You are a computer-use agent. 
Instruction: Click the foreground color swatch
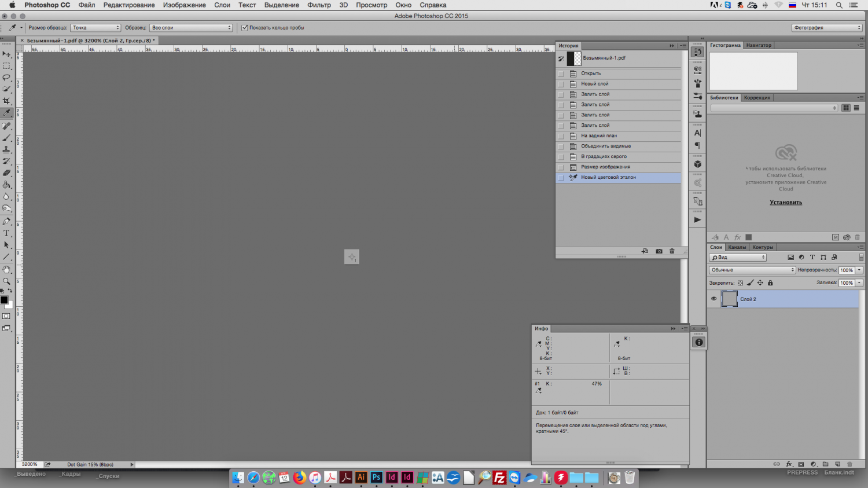click(x=4, y=300)
